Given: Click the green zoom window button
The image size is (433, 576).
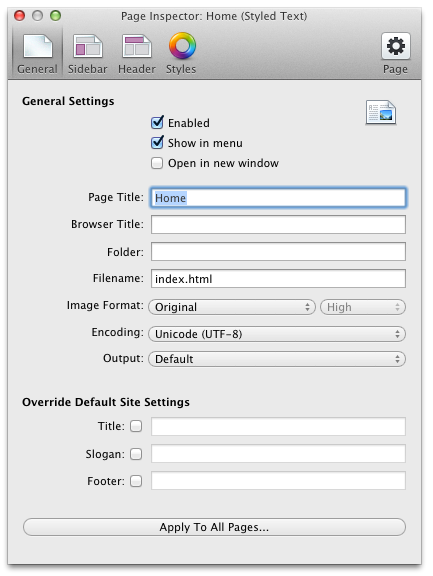Looking at the screenshot, I should click(55, 16).
